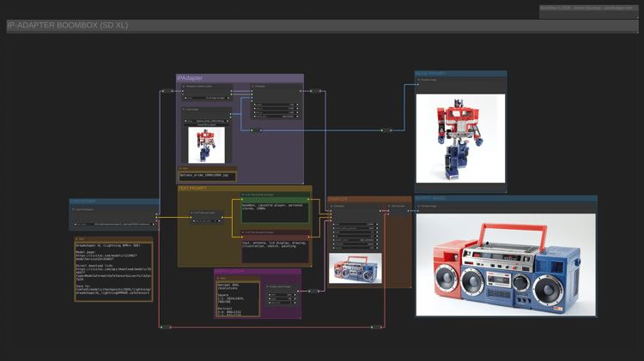Collapse the Load Checkpoint node via its dot
Image resolution: width=644 pixels, height=361 pixels.
pos(74,209)
